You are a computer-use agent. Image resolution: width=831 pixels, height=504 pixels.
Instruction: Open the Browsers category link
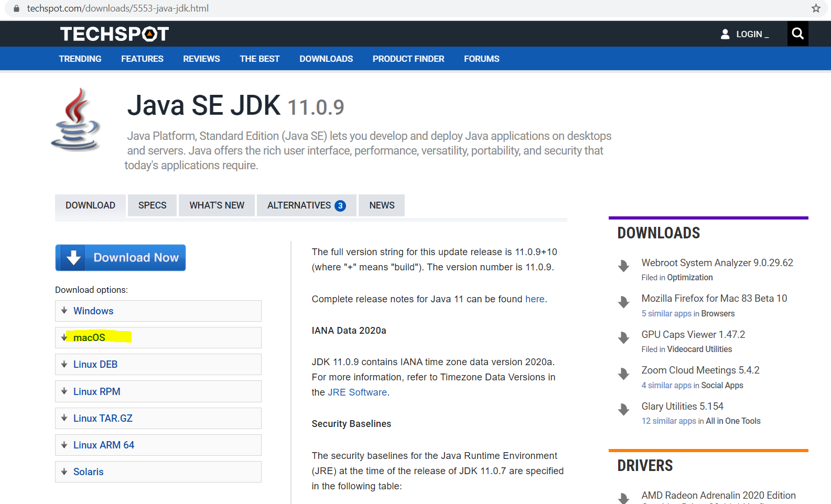[718, 313]
